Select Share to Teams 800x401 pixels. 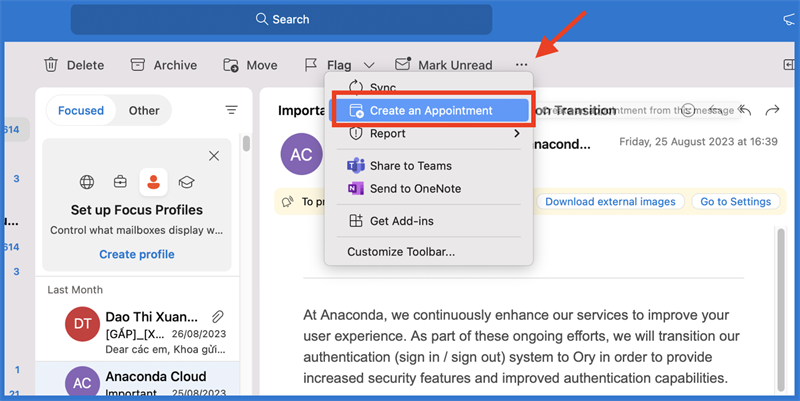pos(429,166)
